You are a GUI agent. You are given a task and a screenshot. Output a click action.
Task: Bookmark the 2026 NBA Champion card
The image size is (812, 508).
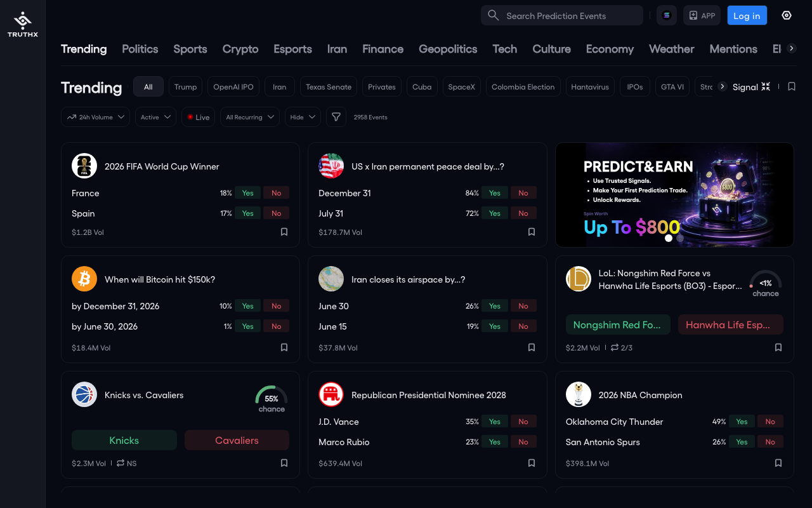(778, 463)
